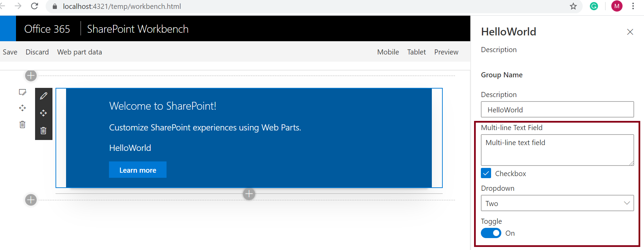Click the edit section icon at left
The height and width of the screenshot is (250, 644).
pos(22,92)
